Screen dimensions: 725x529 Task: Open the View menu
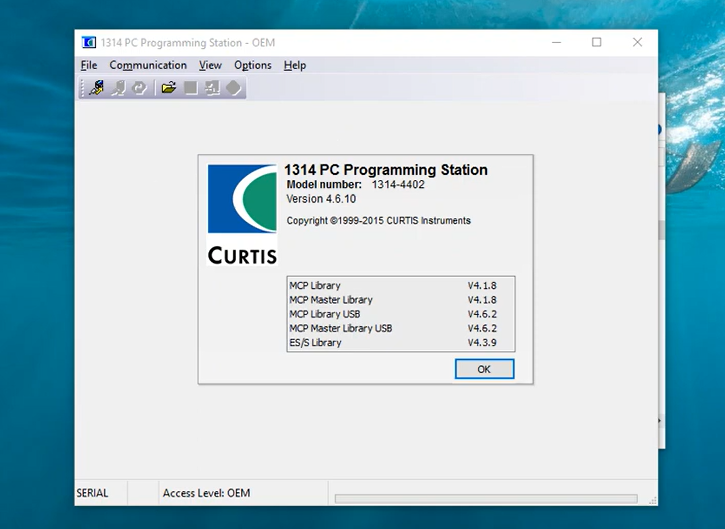coord(210,65)
